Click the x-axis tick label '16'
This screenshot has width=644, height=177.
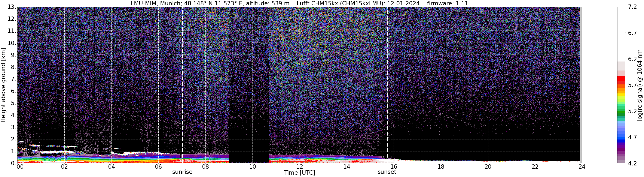[394, 167]
